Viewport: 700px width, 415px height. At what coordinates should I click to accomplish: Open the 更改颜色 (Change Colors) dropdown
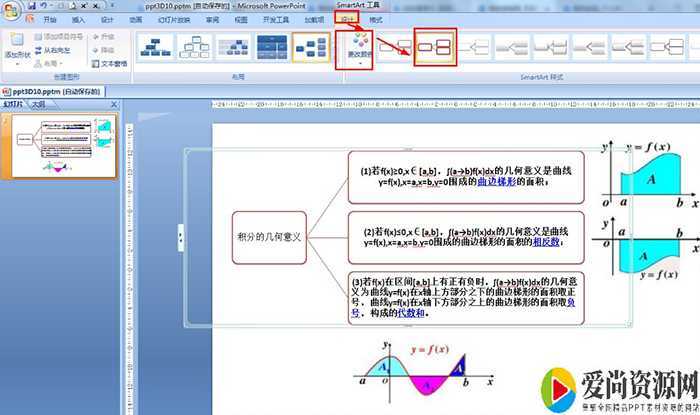coord(358,50)
